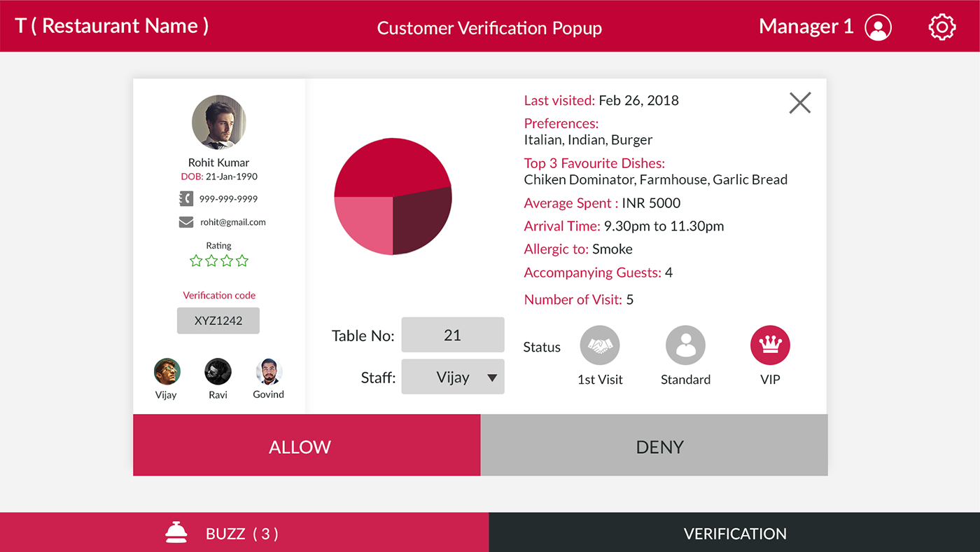Close the customer verification popup

800,103
